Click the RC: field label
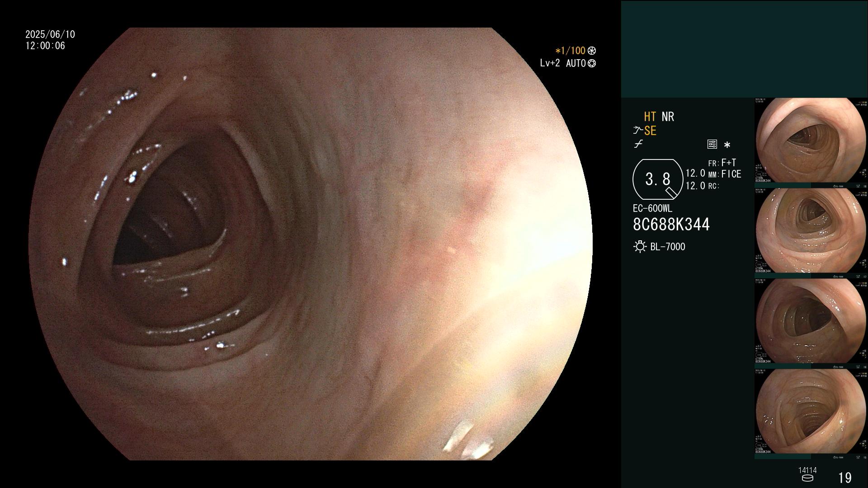The image size is (868, 488). click(714, 186)
